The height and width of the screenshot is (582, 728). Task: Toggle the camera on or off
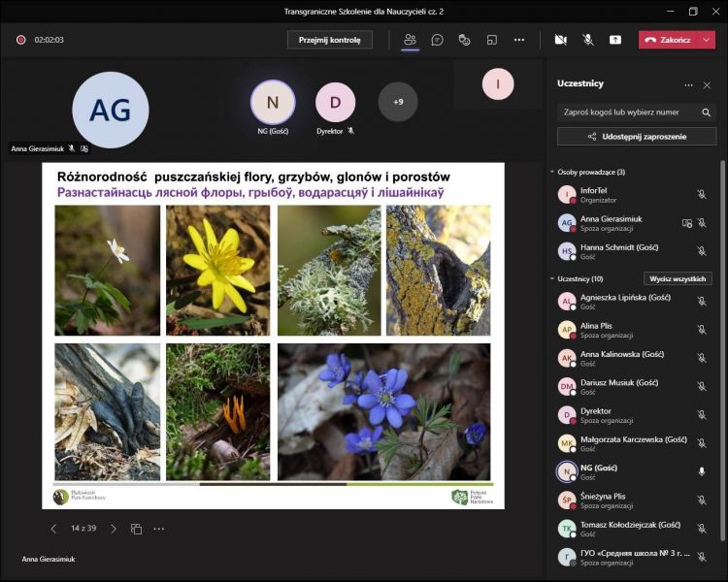coord(560,40)
